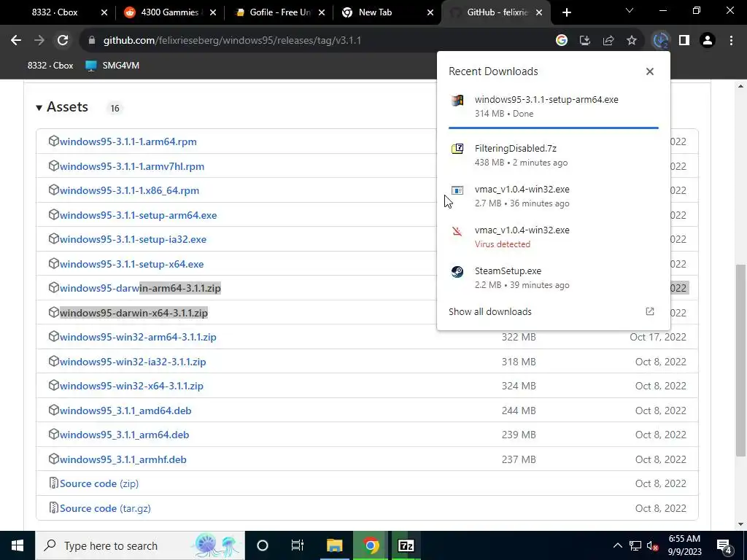747x560 pixels.
Task: Open the tab search dropdown chevron
Action: click(630, 10)
